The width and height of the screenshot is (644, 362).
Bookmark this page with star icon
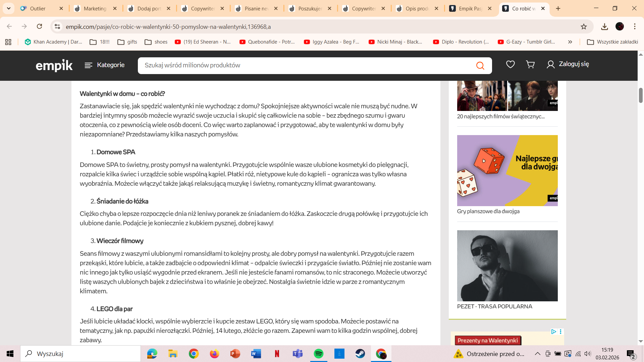pos(584,26)
